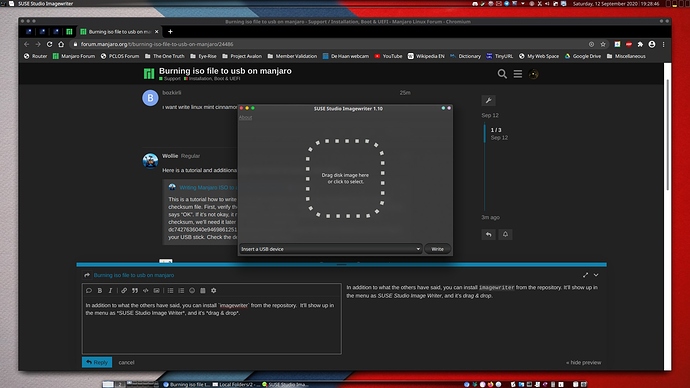Open the Chromium extensions puzzle icon
This screenshot has width=690, height=388.
click(640, 44)
